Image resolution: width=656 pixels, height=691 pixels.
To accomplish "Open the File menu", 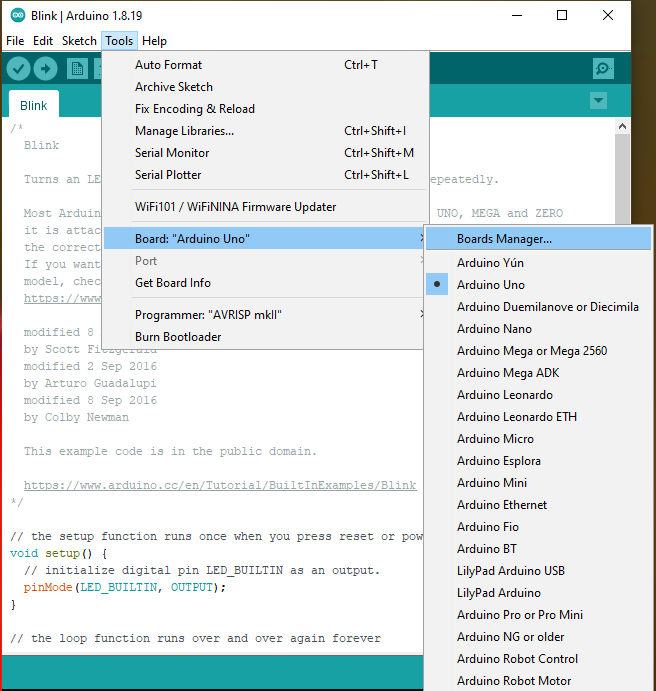I will pyautogui.click(x=15, y=41).
